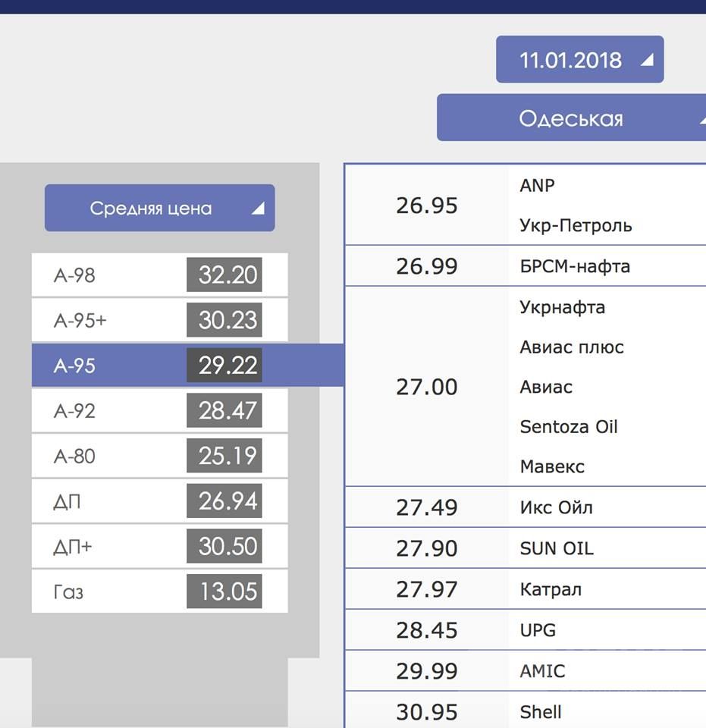Viewport: 706px width, 728px height.
Task: Click the БРСМ-нафта station entry
Action: pyautogui.click(x=575, y=266)
